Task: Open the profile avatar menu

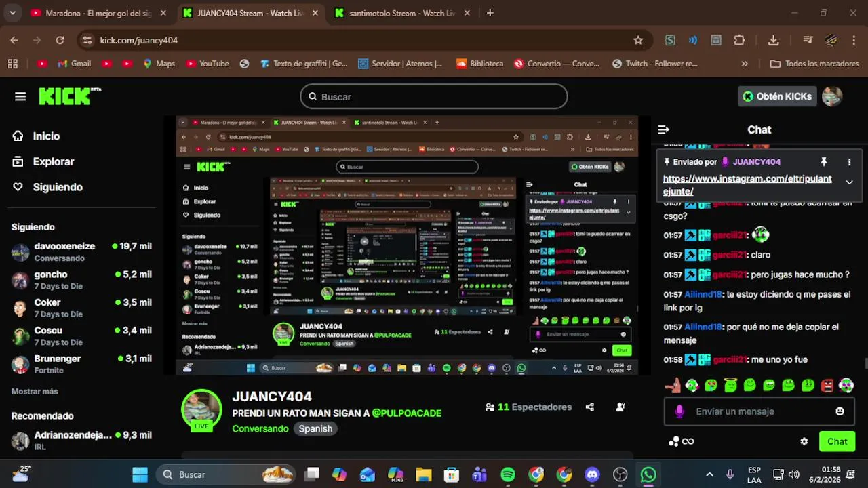Action: point(832,96)
